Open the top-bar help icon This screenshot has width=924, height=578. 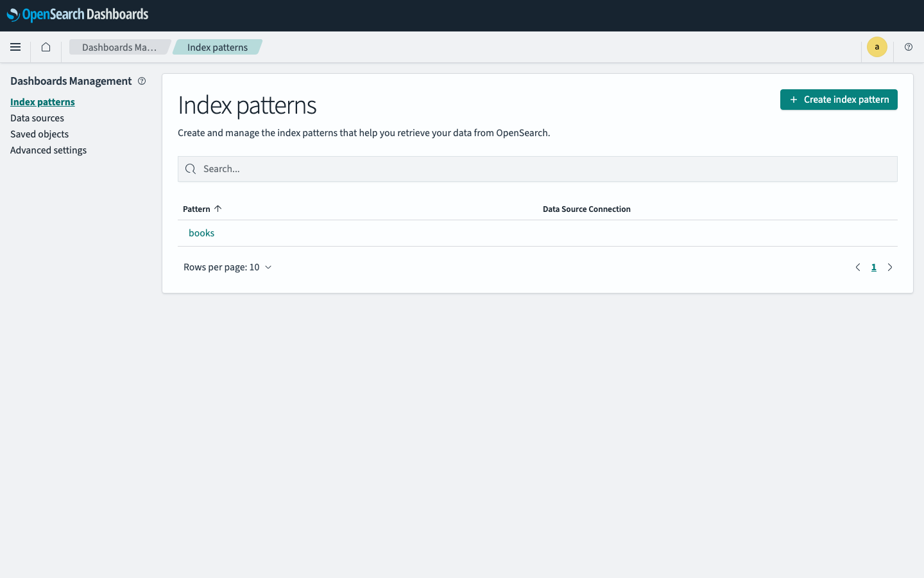tap(909, 47)
